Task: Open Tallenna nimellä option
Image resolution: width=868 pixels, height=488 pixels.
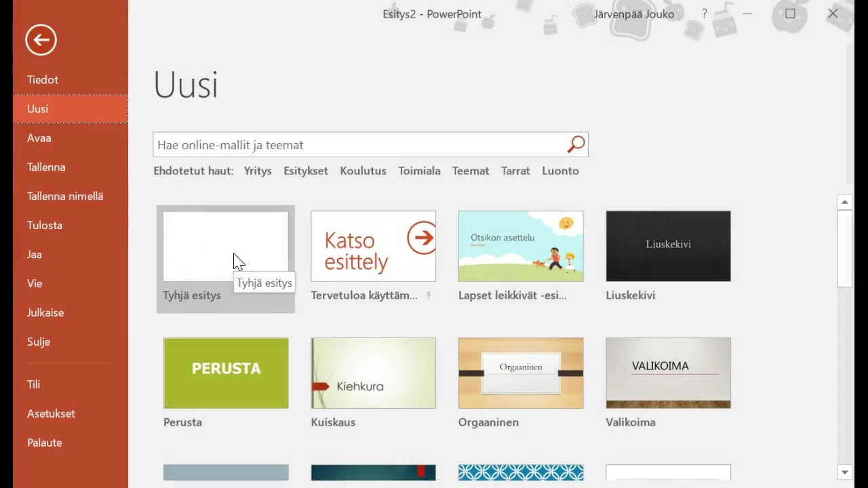Action: click(x=70, y=196)
